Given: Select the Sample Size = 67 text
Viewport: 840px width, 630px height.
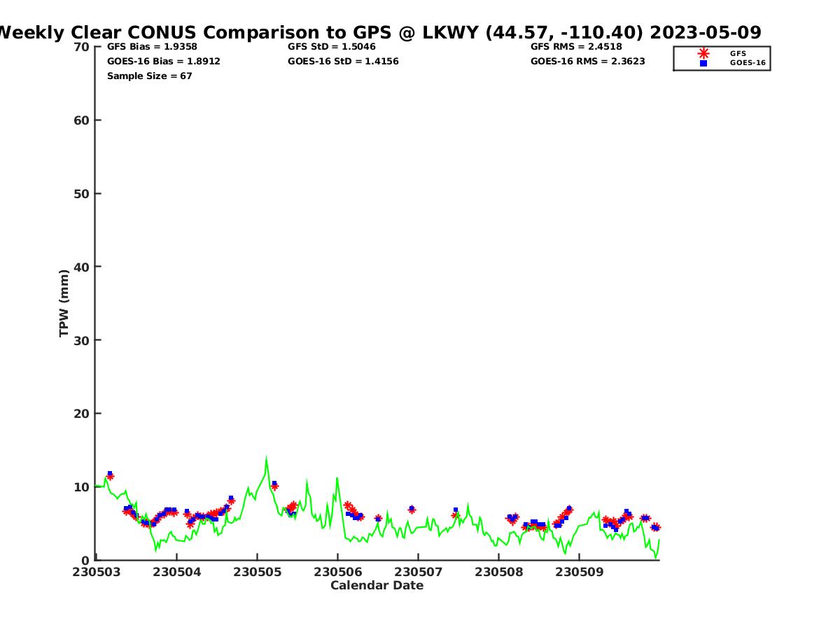Looking at the screenshot, I should (149, 76).
